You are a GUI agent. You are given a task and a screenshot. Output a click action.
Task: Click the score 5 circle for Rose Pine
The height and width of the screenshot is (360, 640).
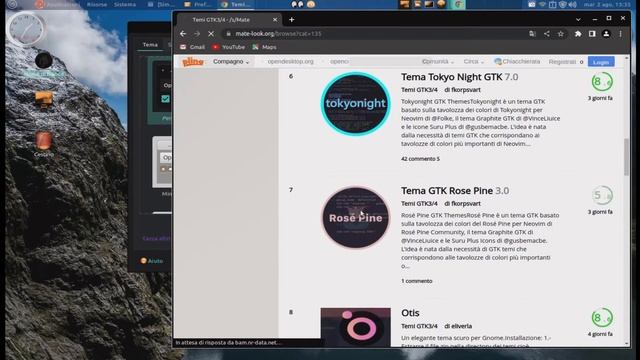pos(602,196)
